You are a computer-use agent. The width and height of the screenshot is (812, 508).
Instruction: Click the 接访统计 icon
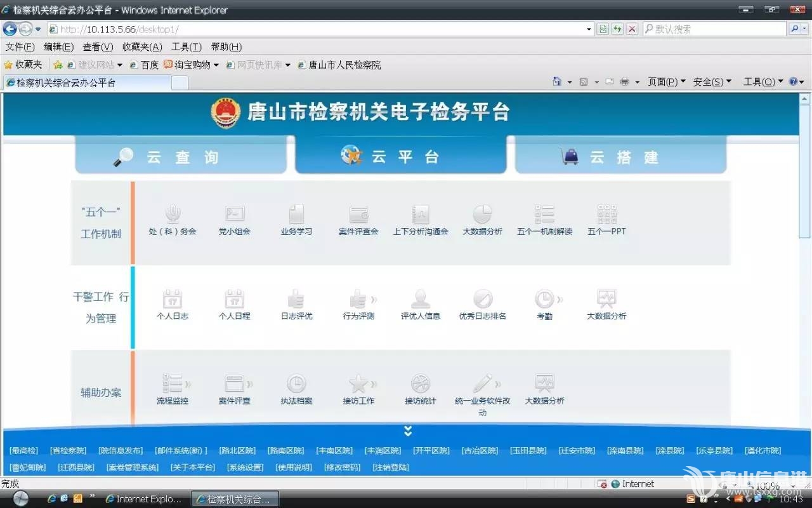421,384
